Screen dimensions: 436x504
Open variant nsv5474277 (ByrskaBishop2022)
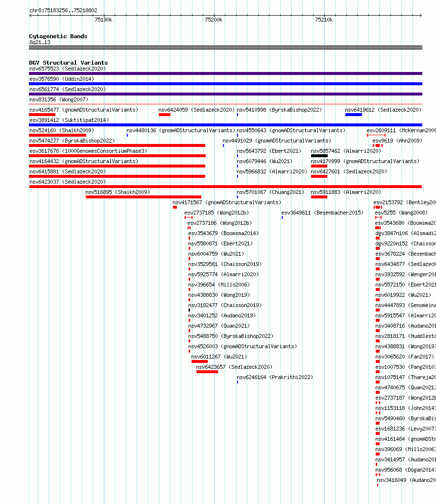tap(72, 141)
